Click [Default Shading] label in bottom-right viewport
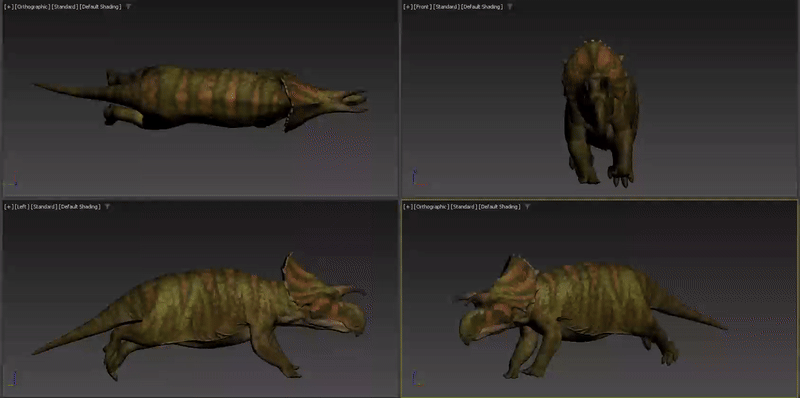This screenshot has height=398, width=800. point(499,207)
